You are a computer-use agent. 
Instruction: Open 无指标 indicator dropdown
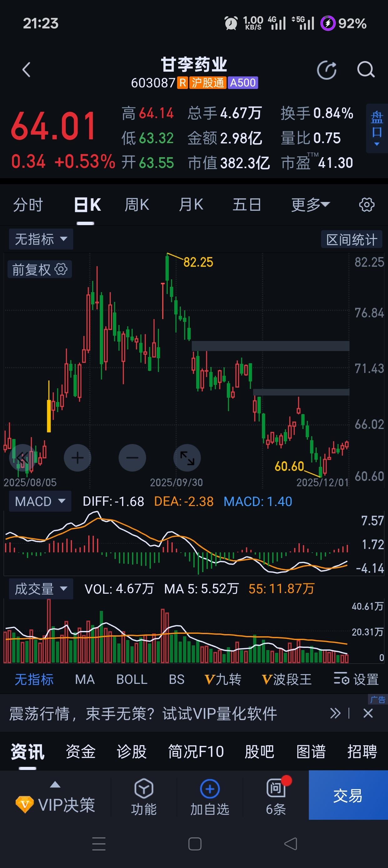(41, 239)
